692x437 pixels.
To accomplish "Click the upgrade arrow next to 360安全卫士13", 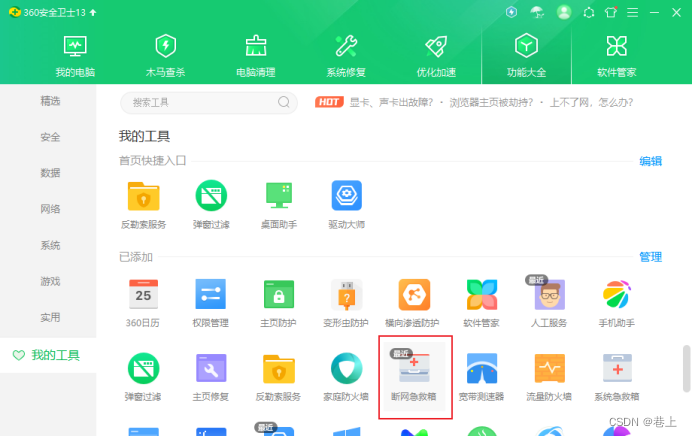I will tap(93, 12).
